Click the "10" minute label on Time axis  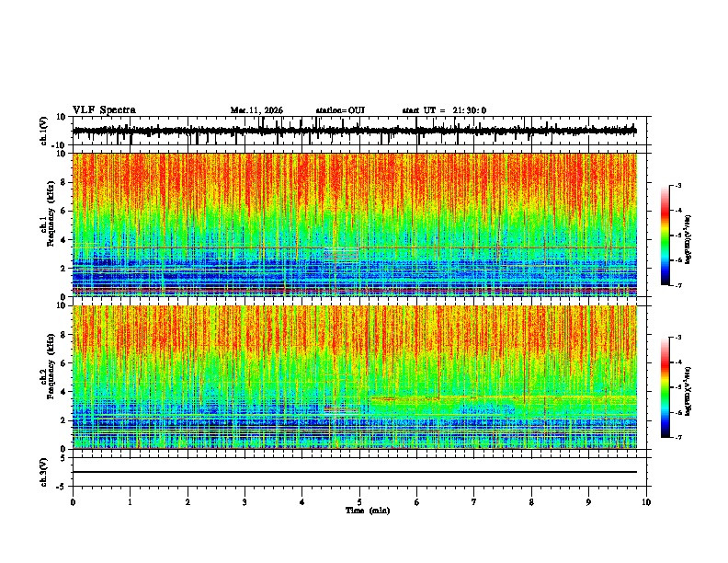pos(646,502)
